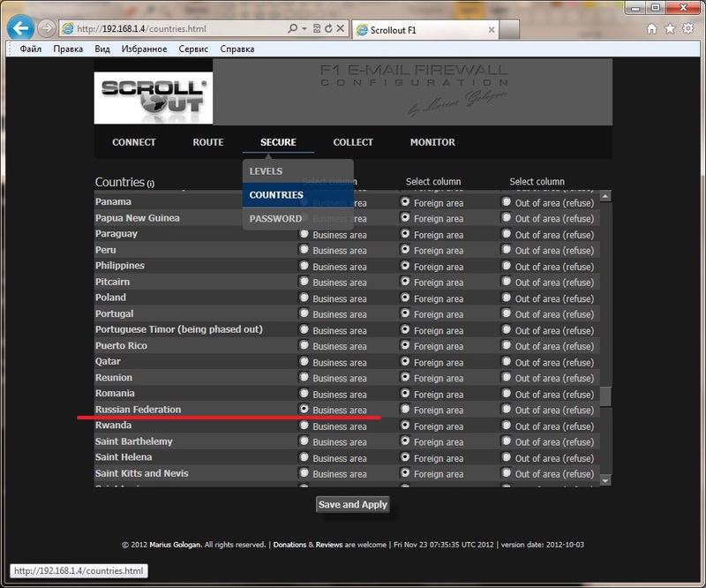Open Favorites star icon
Viewport: 706px width, 588px height.
click(x=670, y=29)
